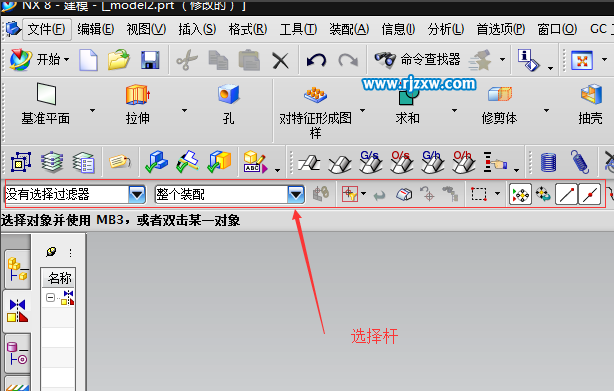Viewport: 614px width, 391px height.
Task: Click the O/s gear icon
Action: (401, 162)
